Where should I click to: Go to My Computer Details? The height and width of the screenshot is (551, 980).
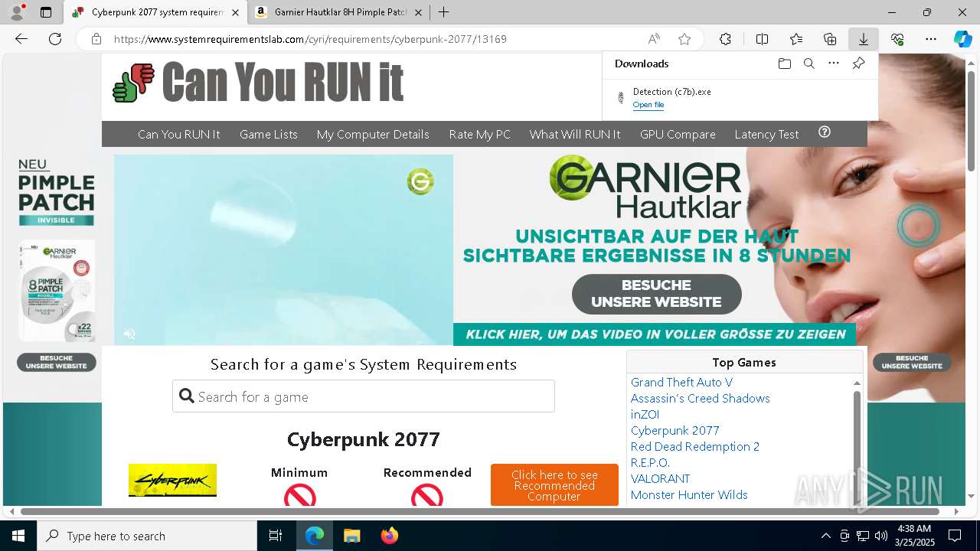pos(373,134)
